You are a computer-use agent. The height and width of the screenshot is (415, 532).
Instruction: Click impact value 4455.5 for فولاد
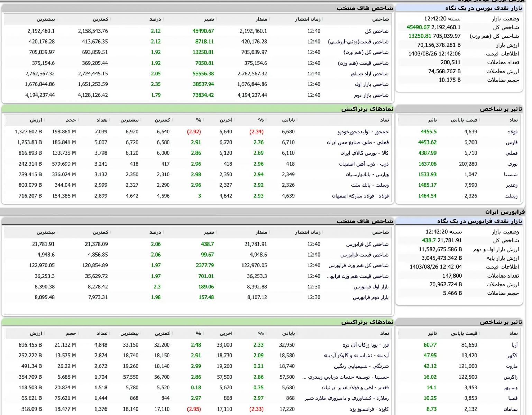pyautogui.click(x=429, y=132)
